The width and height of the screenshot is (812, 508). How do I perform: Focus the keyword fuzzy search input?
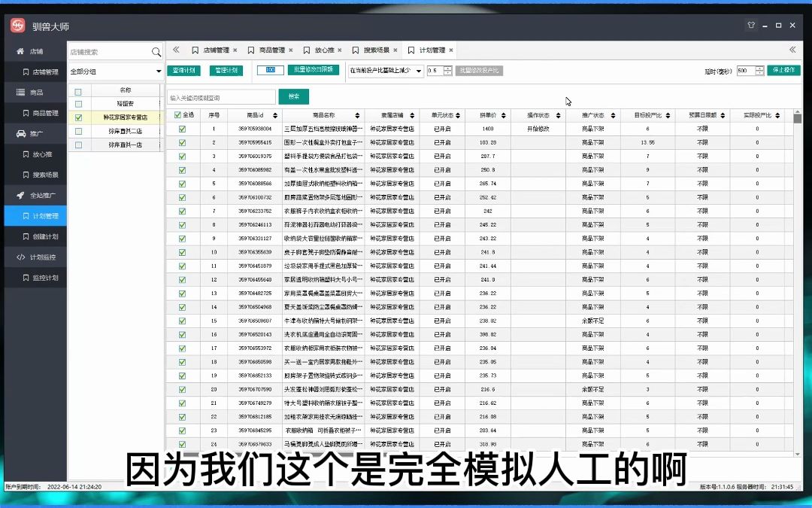222,97
